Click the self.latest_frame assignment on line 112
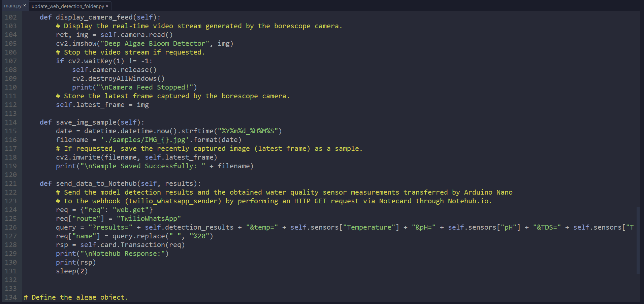 pyautogui.click(x=102, y=105)
